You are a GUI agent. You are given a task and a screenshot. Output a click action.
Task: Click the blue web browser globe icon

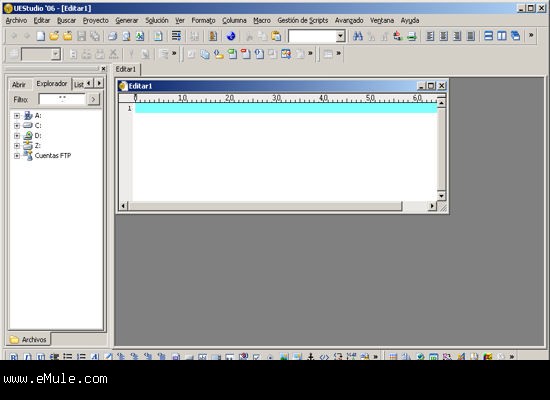(231, 36)
